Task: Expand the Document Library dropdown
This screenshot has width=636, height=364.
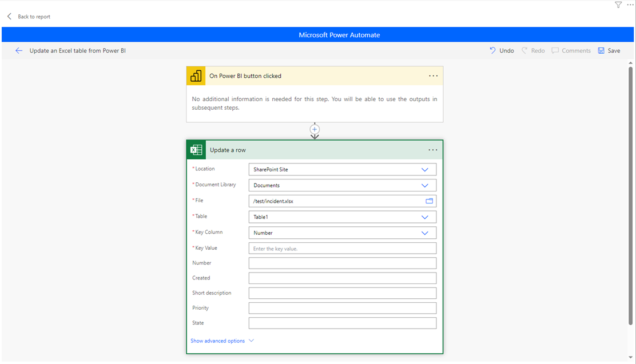Action: click(425, 185)
